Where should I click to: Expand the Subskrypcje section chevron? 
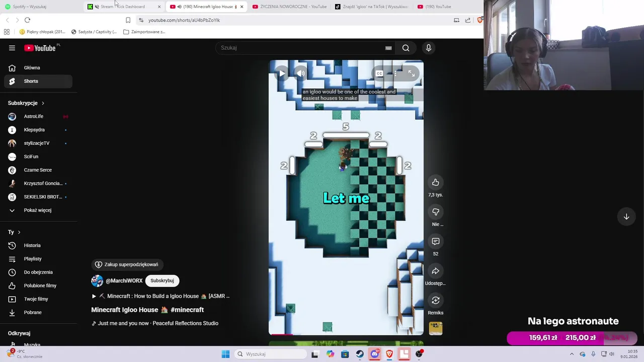43,103
